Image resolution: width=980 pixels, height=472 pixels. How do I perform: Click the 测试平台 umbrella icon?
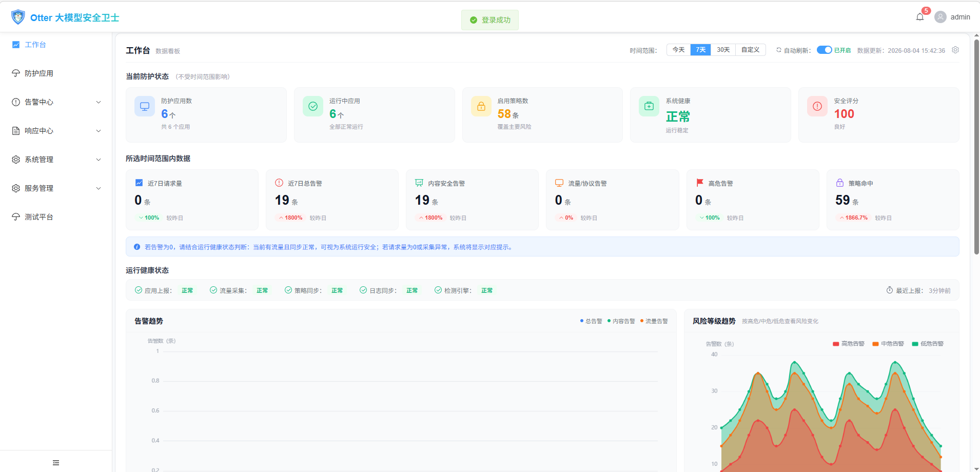tap(16, 217)
